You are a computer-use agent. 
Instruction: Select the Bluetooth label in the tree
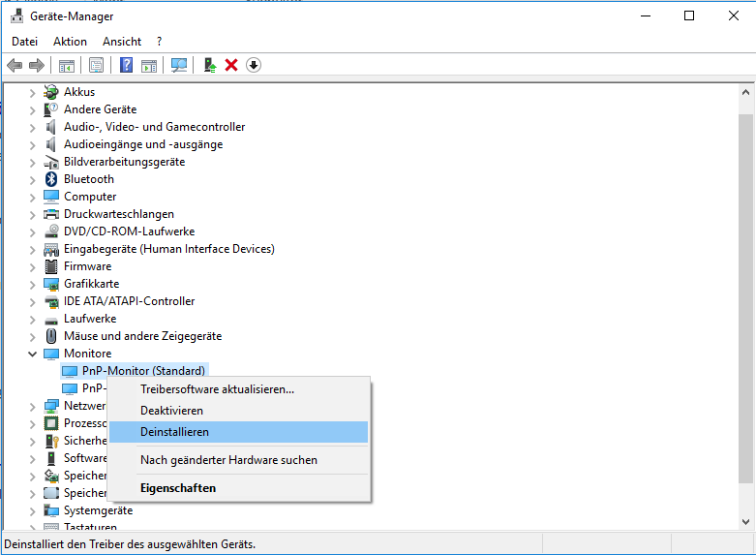89,179
